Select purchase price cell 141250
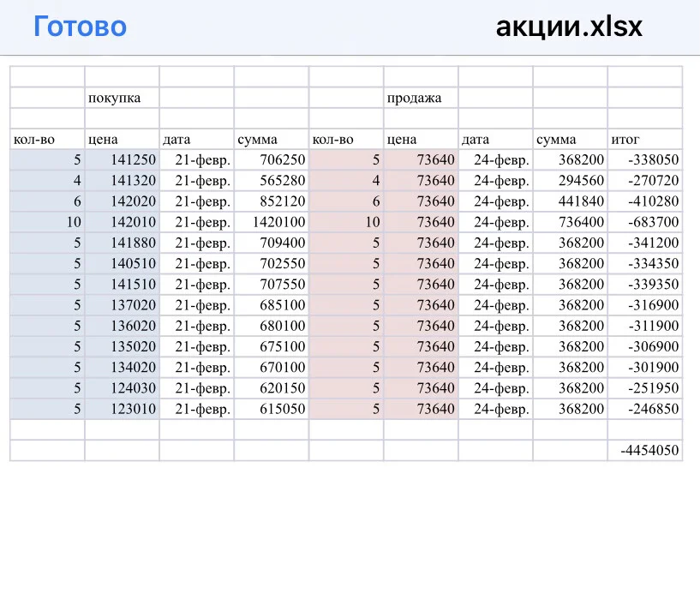This screenshot has height=594, width=700. tap(122, 160)
